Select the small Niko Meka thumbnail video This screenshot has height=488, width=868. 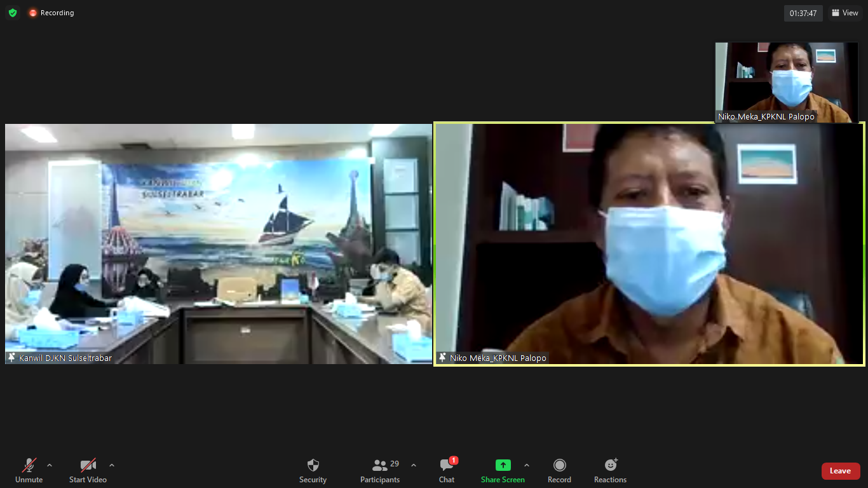pos(786,82)
